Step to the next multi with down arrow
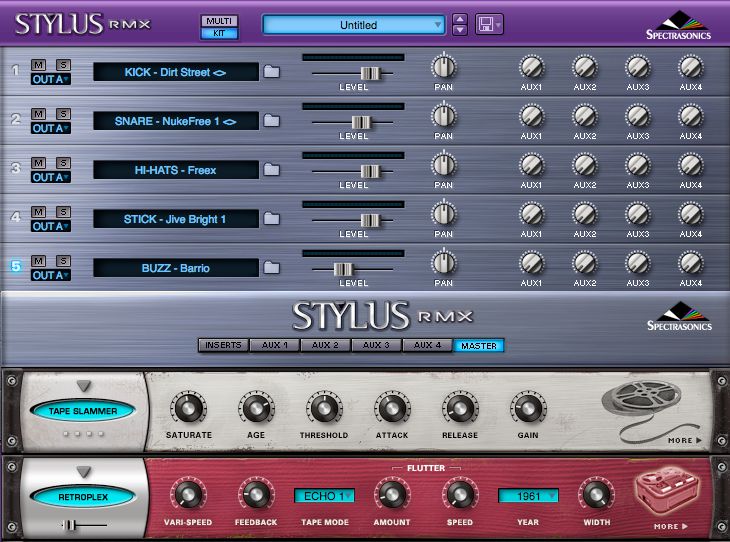Image resolution: width=730 pixels, height=542 pixels. coord(460,30)
